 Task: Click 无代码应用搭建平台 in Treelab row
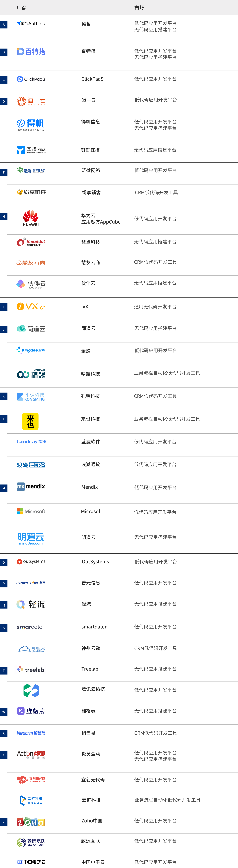coord(156,669)
